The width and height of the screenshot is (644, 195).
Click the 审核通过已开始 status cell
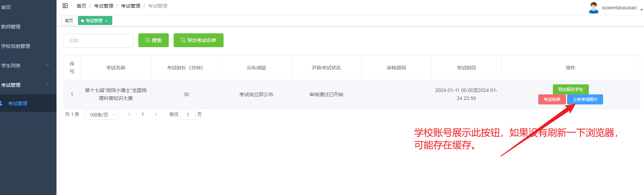(x=326, y=94)
